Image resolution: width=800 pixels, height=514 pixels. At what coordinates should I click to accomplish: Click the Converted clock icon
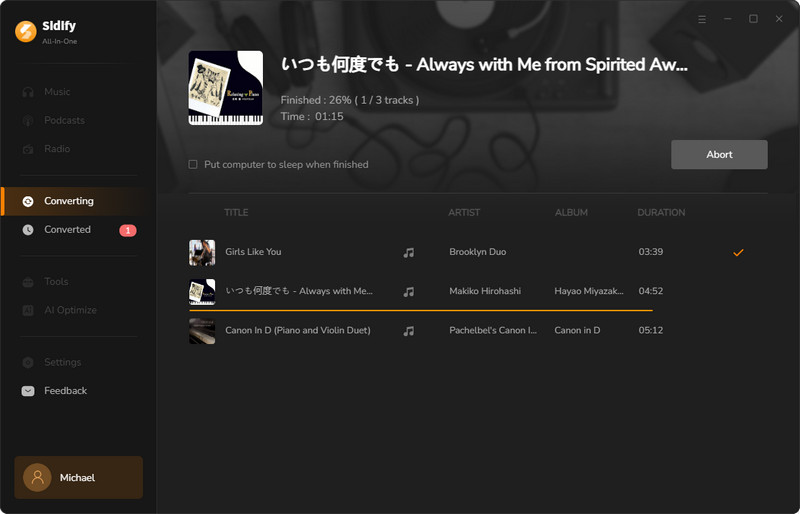[28, 230]
